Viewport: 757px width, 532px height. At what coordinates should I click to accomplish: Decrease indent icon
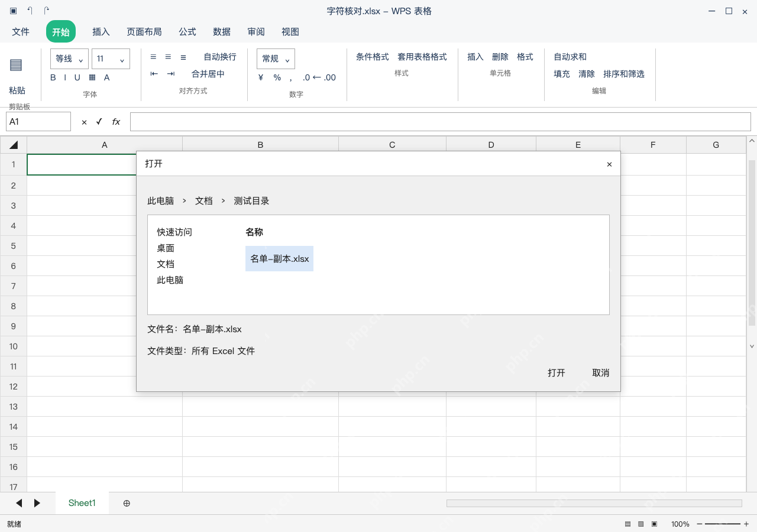click(154, 74)
